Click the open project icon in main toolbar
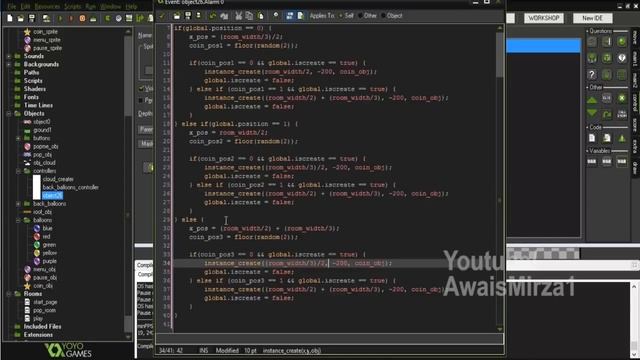Image resolution: width=640 pixels, height=360 pixels. pos(20,18)
